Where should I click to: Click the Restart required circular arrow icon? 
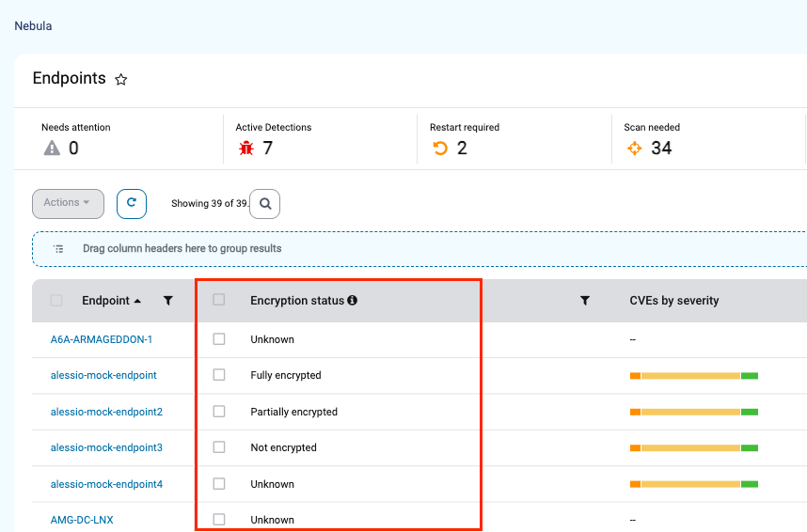[440, 149]
